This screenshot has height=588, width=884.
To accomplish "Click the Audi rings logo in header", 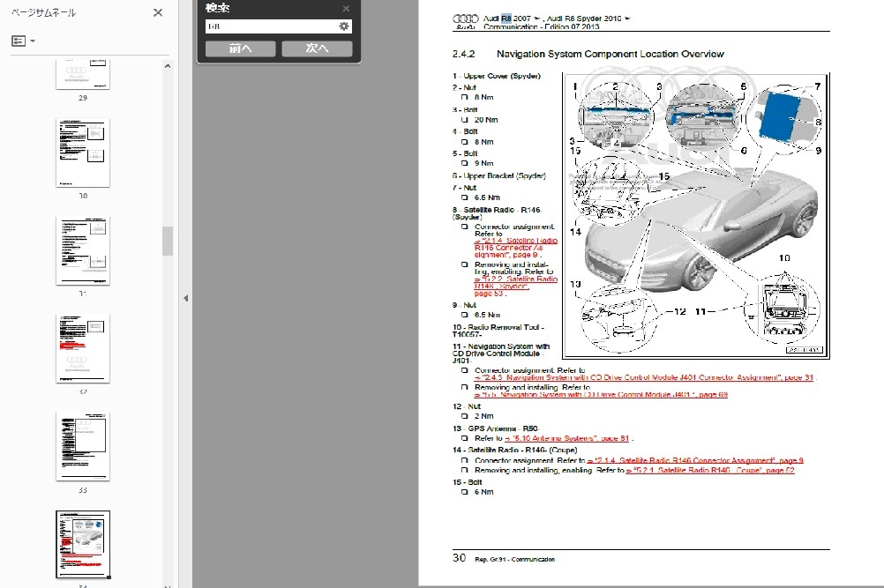I will [x=466, y=20].
